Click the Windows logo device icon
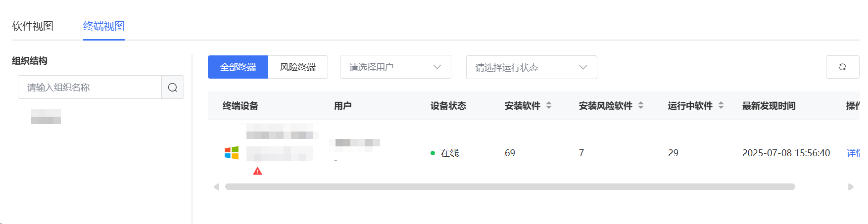 232,153
